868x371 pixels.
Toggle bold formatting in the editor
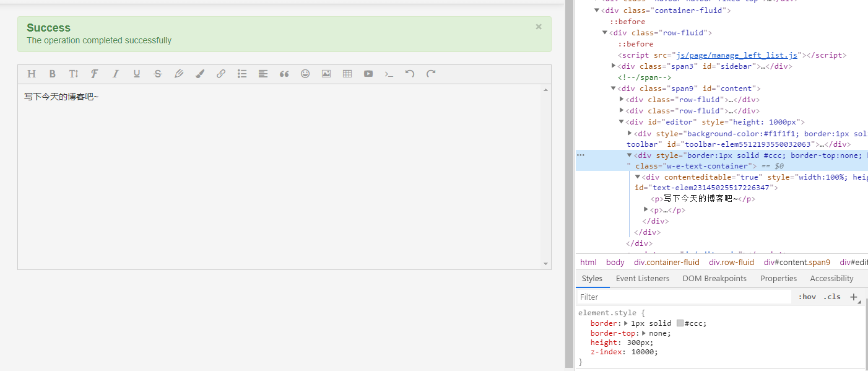tap(53, 74)
